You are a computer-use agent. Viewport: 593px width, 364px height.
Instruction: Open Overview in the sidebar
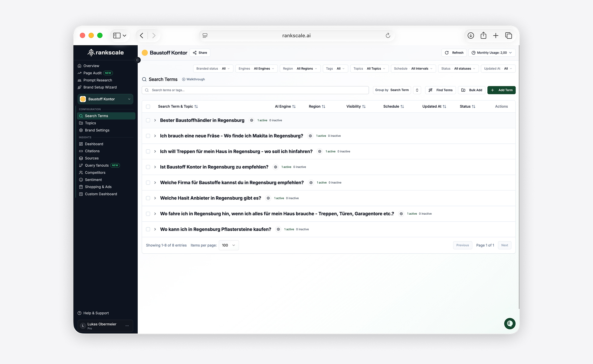point(91,66)
